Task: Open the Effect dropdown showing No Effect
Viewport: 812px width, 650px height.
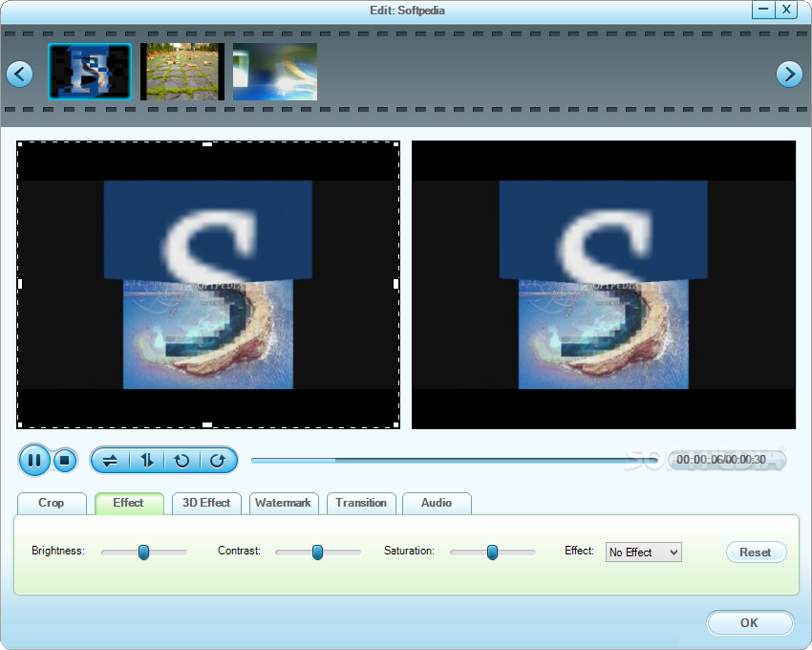Action: point(643,552)
